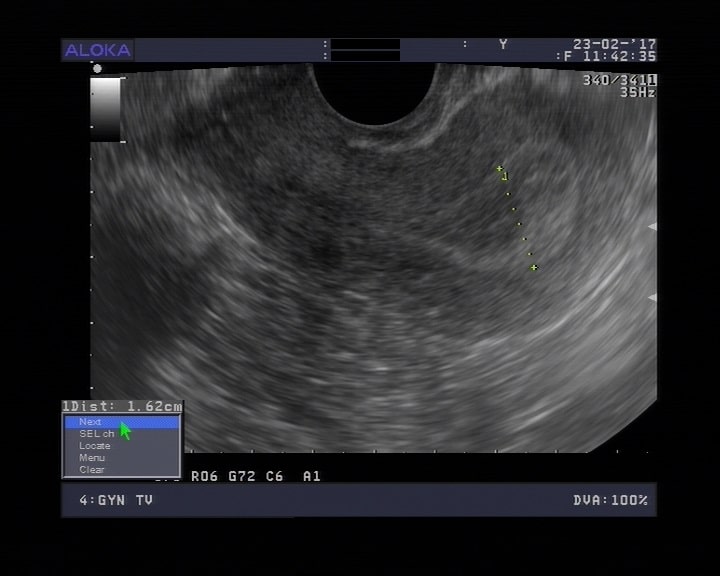Click the grayscale bar
The width and height of the screenshot is (720, 576).
point(106,109)
